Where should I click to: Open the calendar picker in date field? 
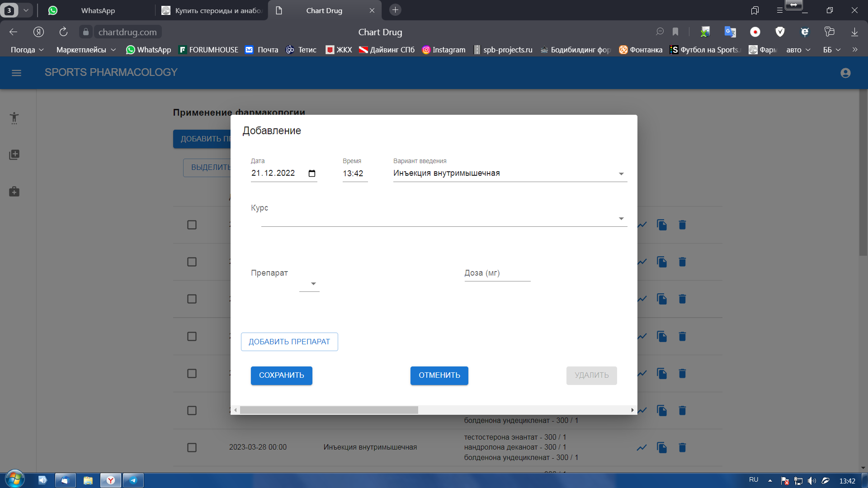click(x=312, y=174)
